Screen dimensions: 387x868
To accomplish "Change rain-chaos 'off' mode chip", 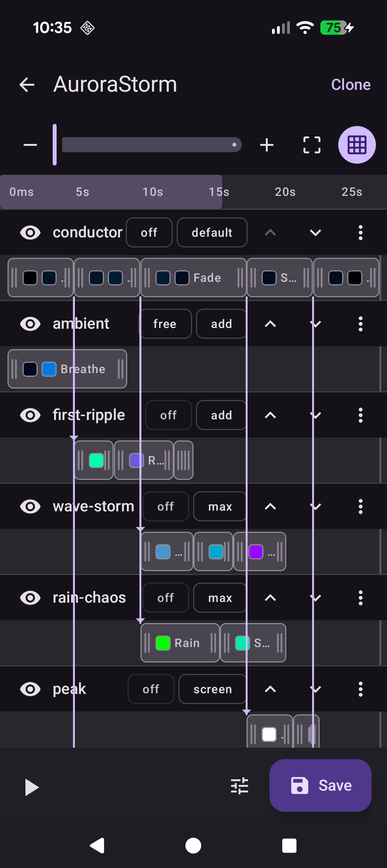I will click(166, 598).
